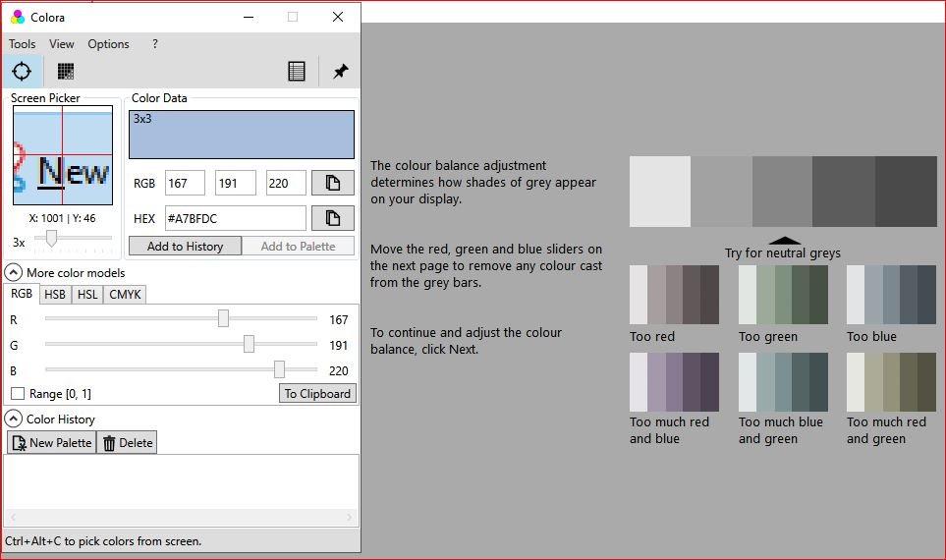Viewport: 946px width, 560px height.
Task: Open the palette grid editor tool
Action: coord(65,71)
